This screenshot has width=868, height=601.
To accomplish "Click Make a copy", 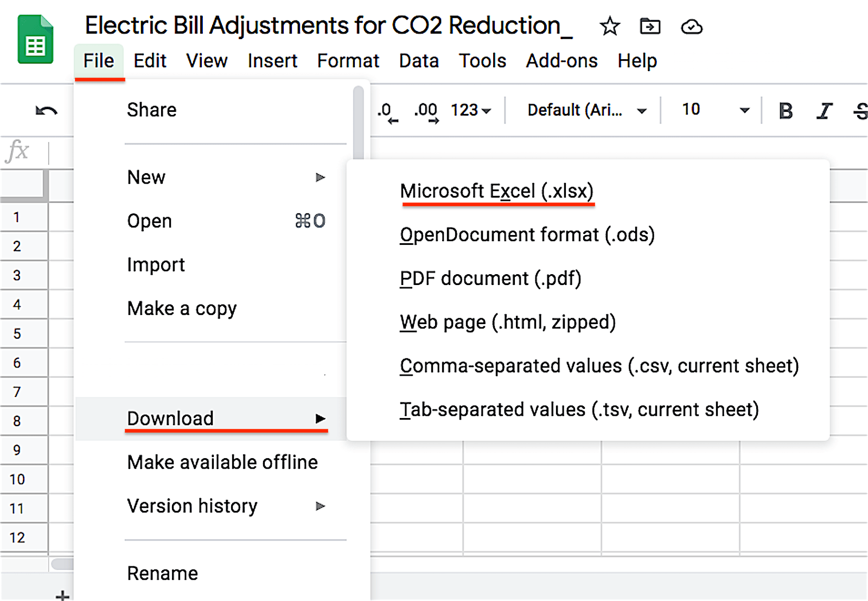I will 182,308.
